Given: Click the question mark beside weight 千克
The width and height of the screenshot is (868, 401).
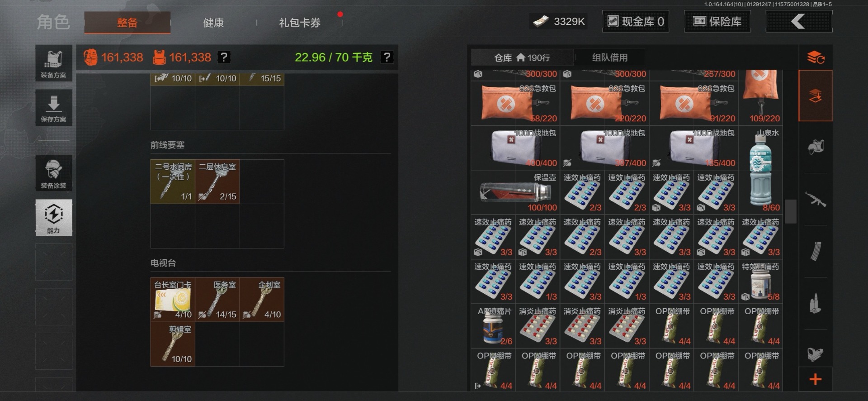Looking at the screenshot, I should [x=387, y=57].
